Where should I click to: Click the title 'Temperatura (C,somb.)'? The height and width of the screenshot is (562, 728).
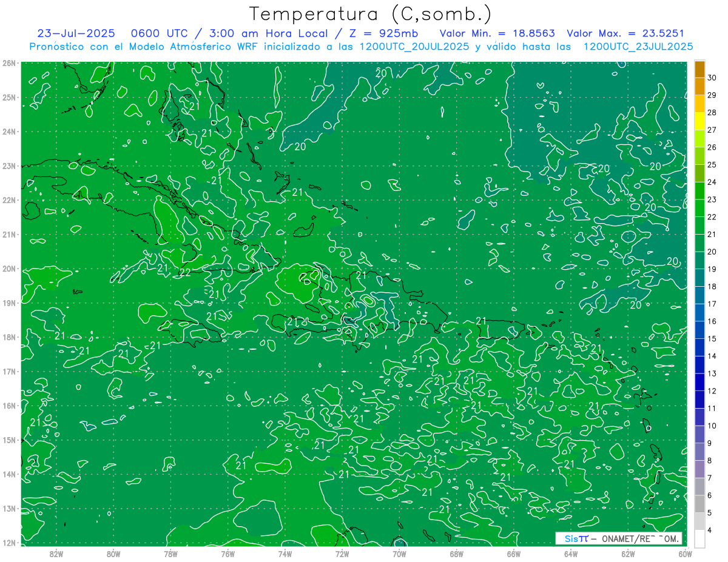(371, 14)
